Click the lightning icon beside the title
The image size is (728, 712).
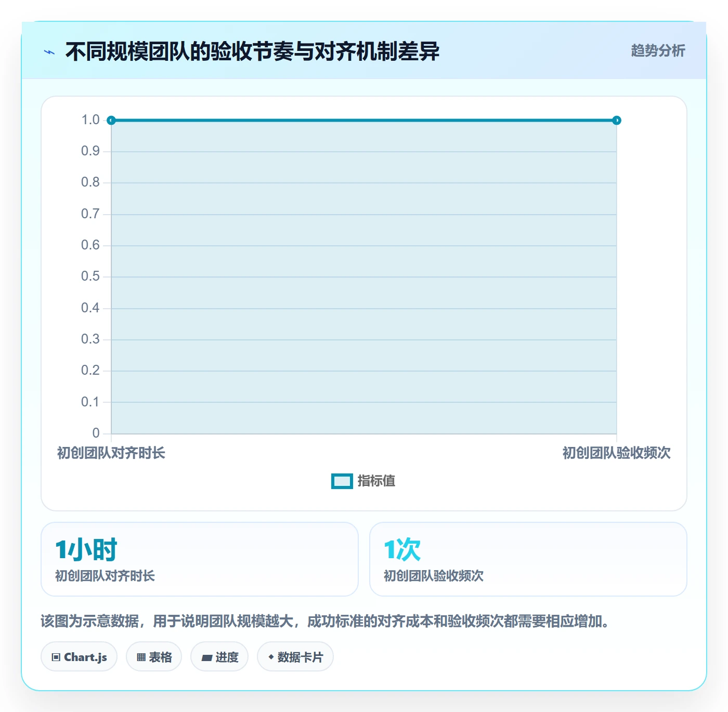[x=49, y=52]
